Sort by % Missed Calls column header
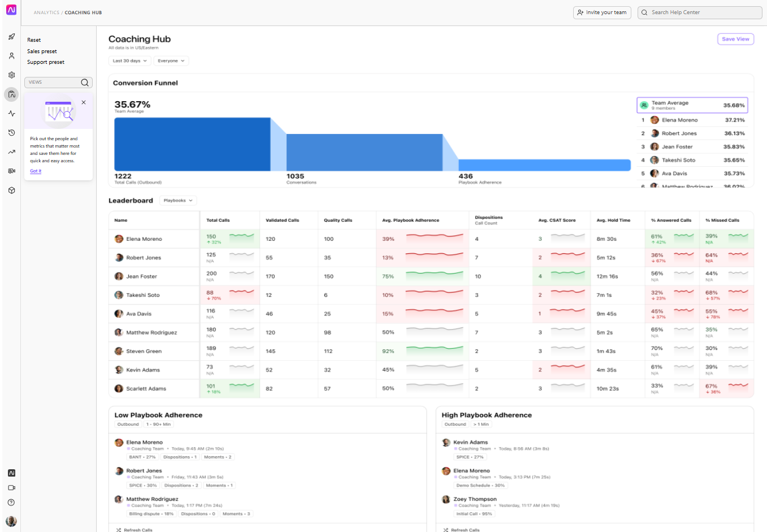Viewport: 767px width, 532px height. [x=722, y=220]
